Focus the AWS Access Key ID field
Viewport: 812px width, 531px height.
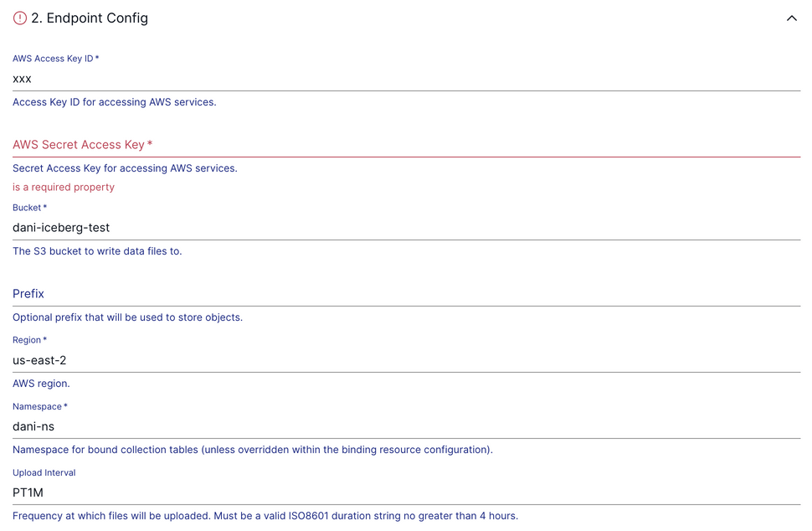click(406, 79)
